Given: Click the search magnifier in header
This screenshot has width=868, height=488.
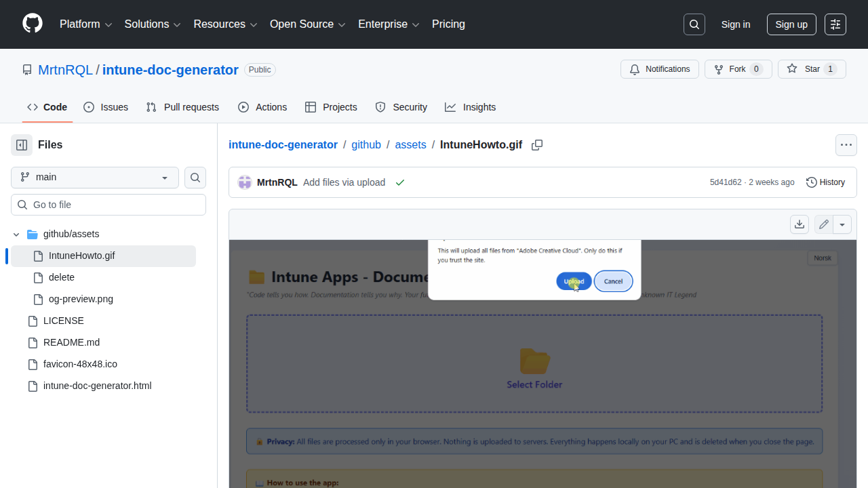Looking at the screenshot, I should point(694,24).
